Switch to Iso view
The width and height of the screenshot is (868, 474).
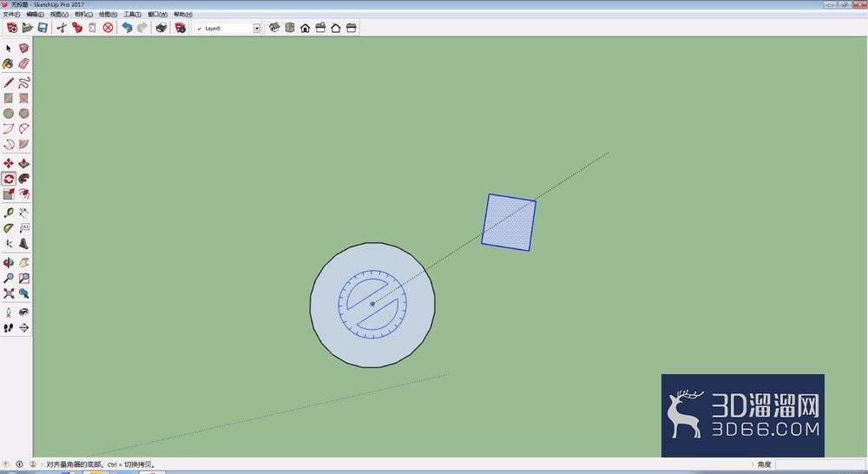(x=274, y=28)
